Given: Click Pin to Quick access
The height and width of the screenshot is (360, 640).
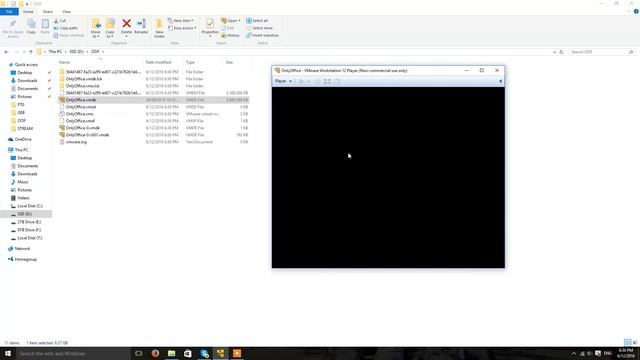Looking at the screenshot, I should pos(13,28).
